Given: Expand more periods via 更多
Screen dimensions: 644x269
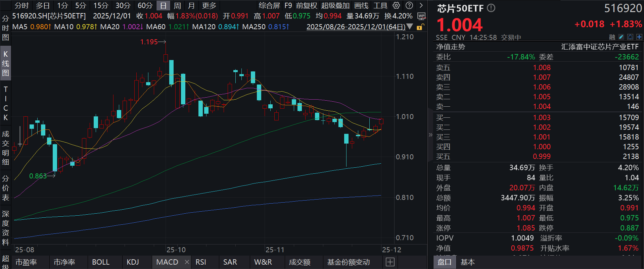Looking at the screenshot, I should [209, 5].
